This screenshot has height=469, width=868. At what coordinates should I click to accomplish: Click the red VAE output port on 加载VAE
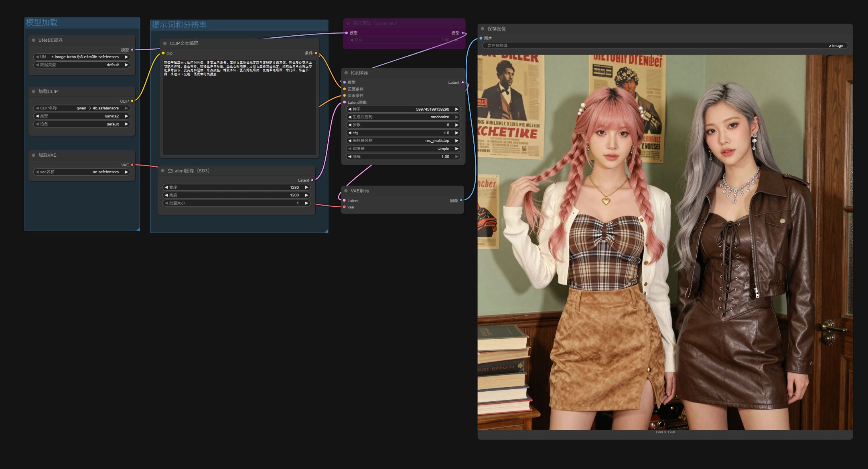tap(132, 165)
